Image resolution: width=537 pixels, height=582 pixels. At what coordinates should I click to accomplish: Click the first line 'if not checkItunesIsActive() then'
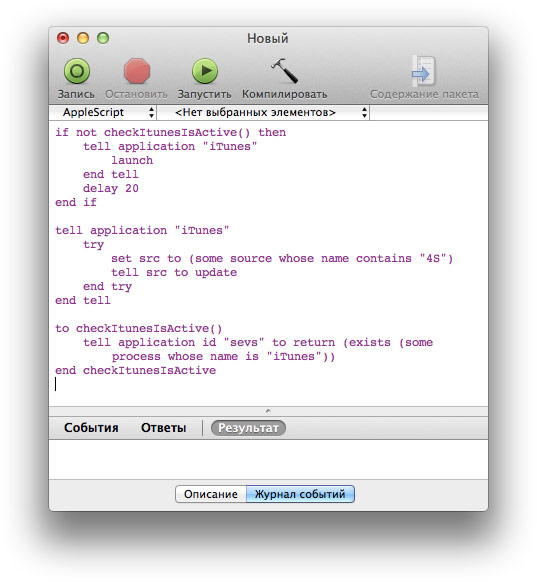(171, 133)
